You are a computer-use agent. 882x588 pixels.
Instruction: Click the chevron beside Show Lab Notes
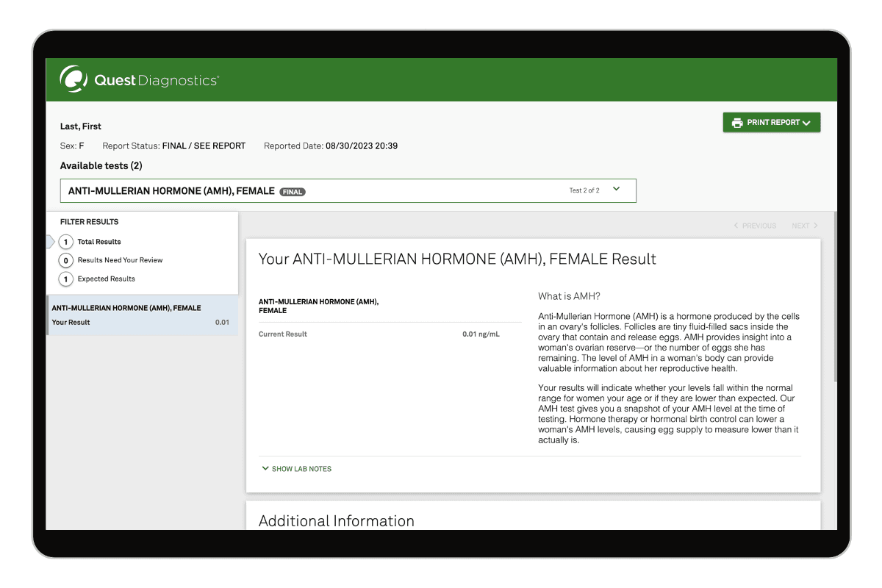265,468
